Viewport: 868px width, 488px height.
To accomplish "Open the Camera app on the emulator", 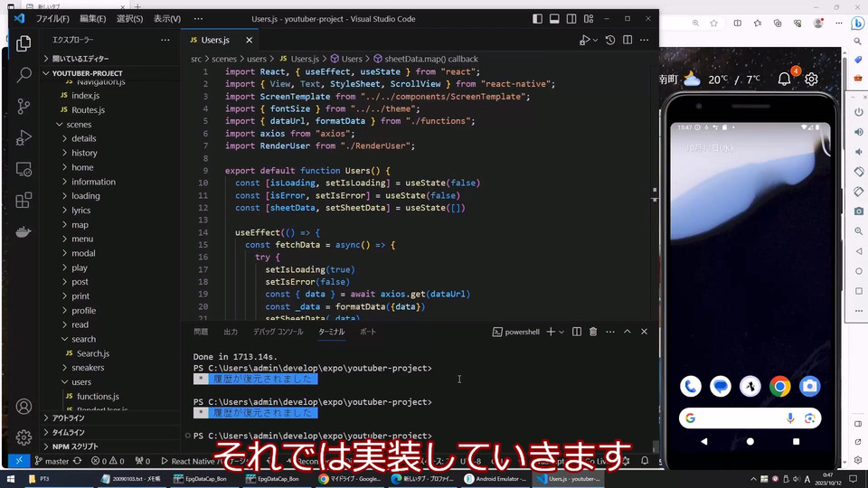I will 809,386.
